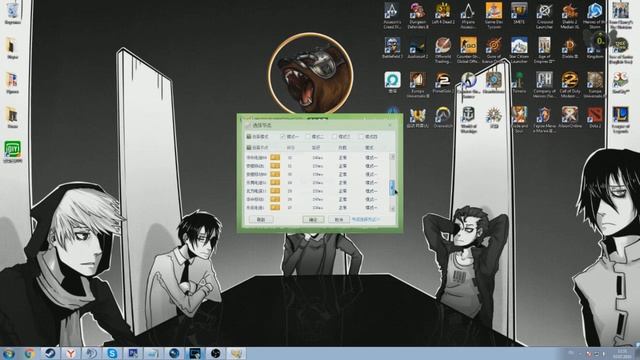Open the League of Legends icon
The width and height of the screenshot is (640, 360).
tap(620, 119)
